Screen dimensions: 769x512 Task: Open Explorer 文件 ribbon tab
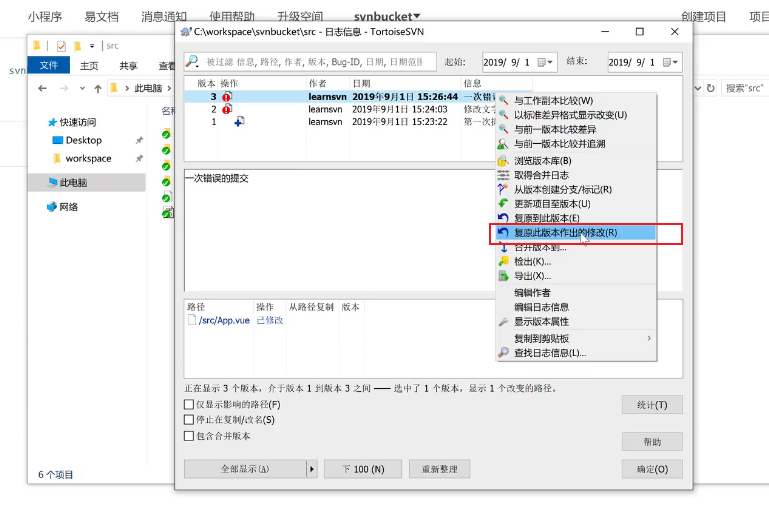pyautogui.click(x=49, y=65)
